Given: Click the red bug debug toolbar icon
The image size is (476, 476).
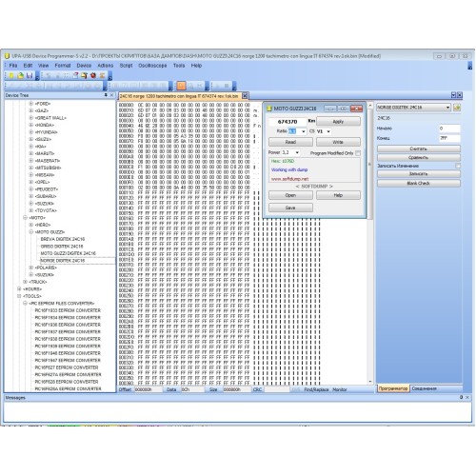Looking at the screenshot, I should point(93,75).
